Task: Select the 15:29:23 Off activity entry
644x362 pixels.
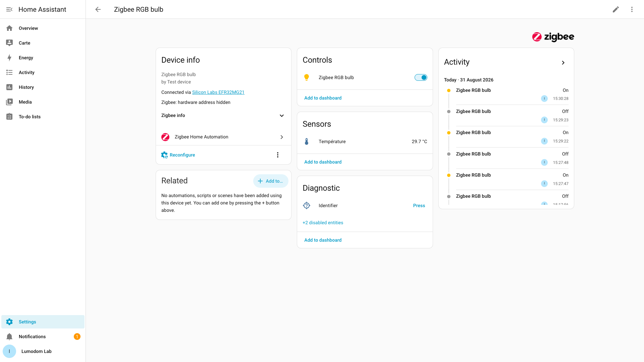Action: click(x=506, y=116)
